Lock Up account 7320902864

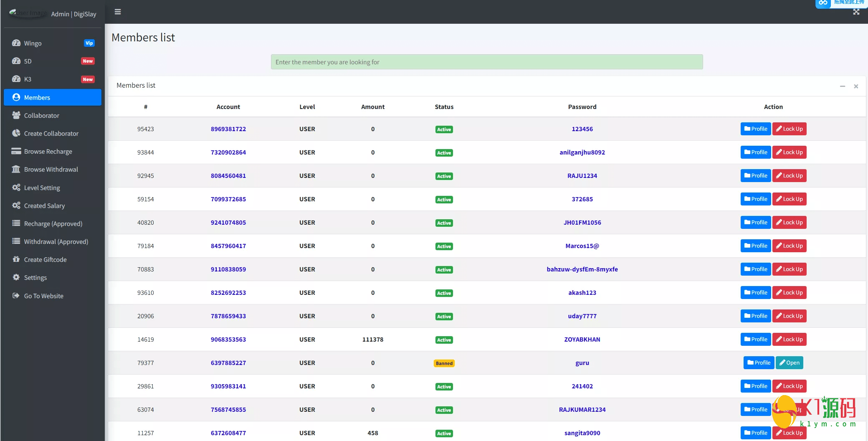(x=789, y=152)
